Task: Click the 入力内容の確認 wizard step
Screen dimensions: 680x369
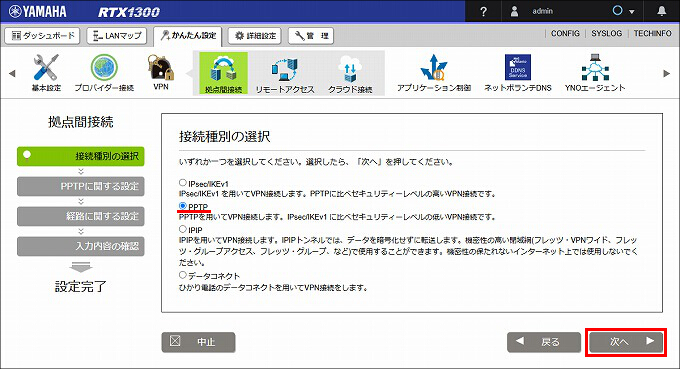Action: click(x=81, y=246)
